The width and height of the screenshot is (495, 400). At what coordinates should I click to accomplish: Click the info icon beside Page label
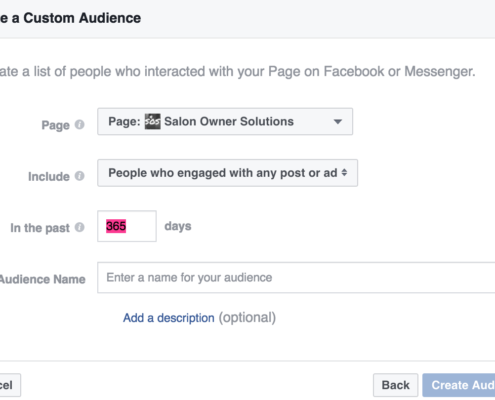coord(79,125)
